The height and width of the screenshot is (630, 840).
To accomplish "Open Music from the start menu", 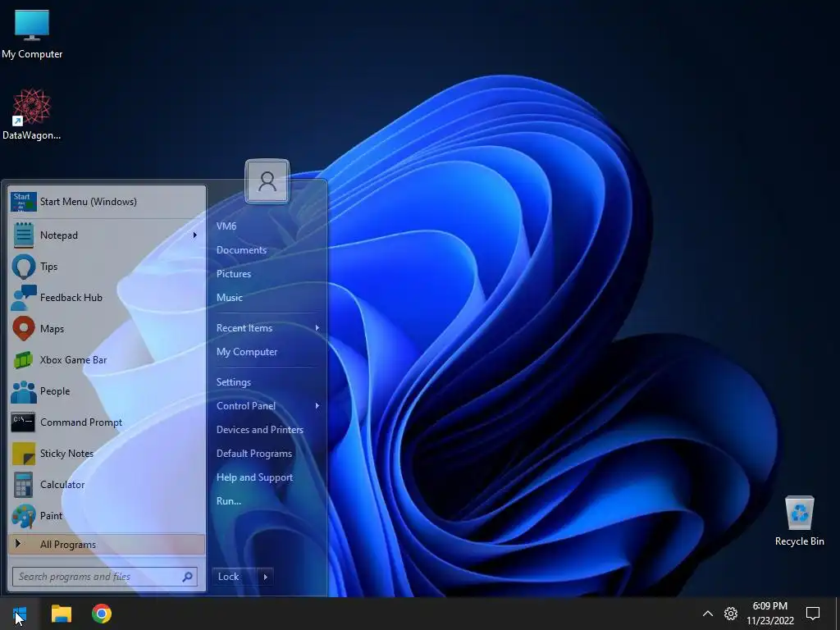I will (230, 298).
